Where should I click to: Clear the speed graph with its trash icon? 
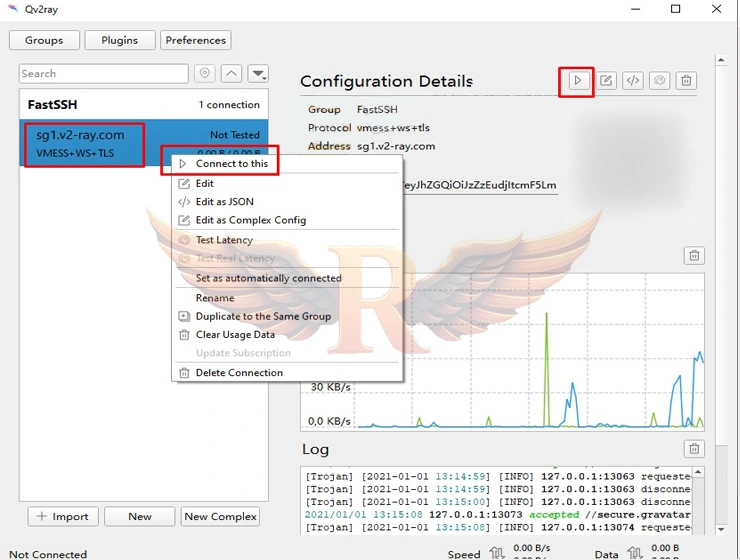coord(694,256)
